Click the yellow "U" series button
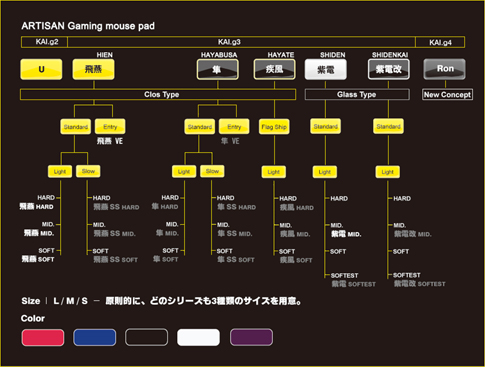485x367 pixels. pyautogui.click(x=41, y=69)
